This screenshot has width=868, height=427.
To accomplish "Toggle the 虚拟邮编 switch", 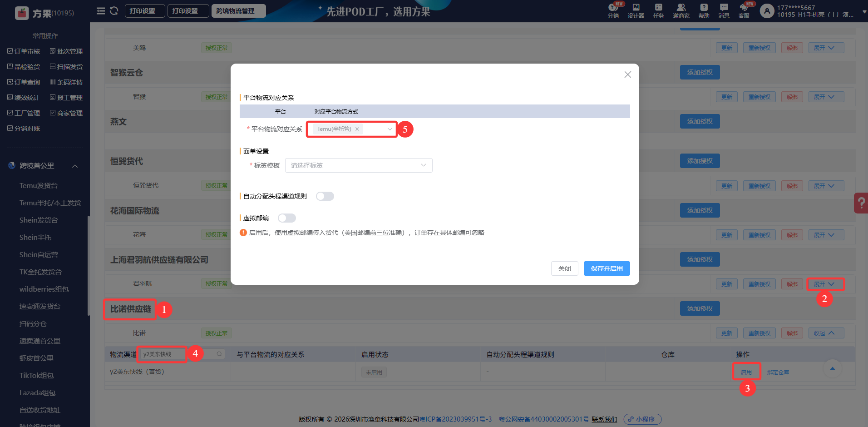I will click(x=287, y=218).
